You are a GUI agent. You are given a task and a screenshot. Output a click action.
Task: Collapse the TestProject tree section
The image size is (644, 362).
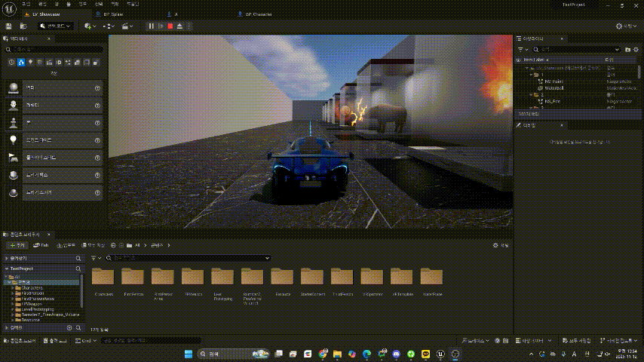pos(7,268)
